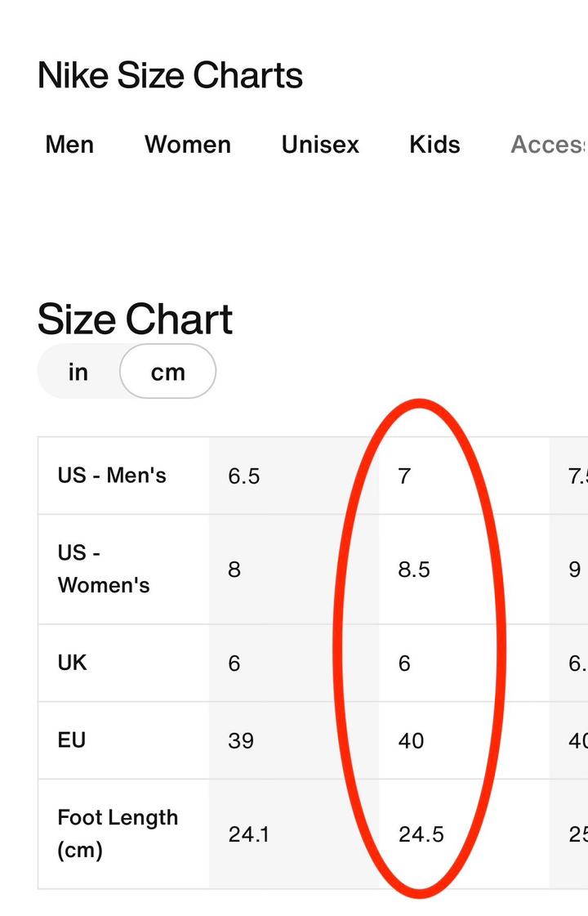Image resolution: width=588 pixels, height=916 pixels.
Task: Select the US Men's size 7 cell
Action: (404, 476)
